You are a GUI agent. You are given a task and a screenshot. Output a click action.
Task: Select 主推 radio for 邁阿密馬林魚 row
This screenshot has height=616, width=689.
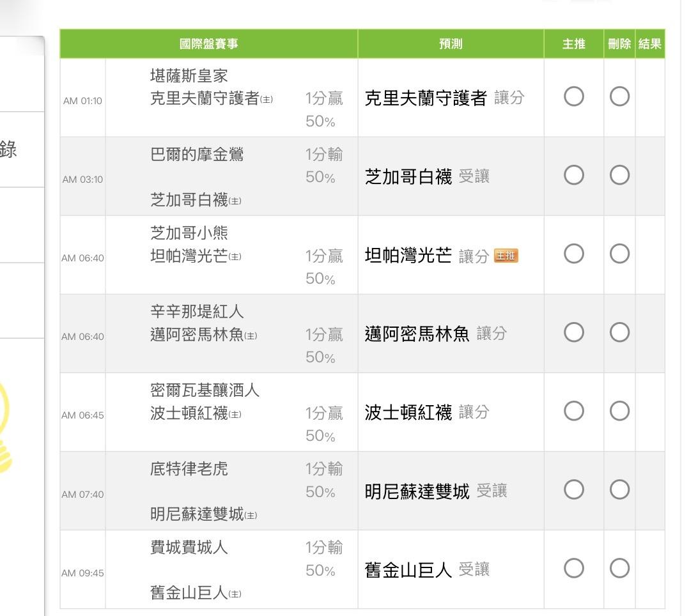click(x=573, y=333)
